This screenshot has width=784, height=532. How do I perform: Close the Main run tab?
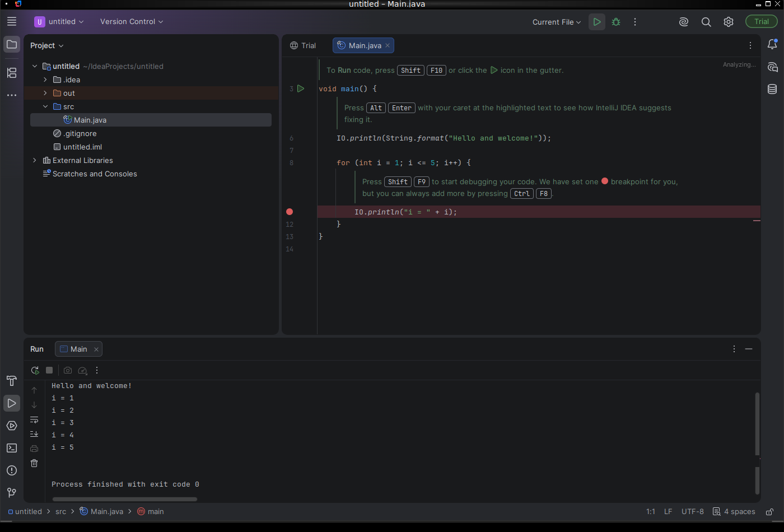[x=96, y=349]
